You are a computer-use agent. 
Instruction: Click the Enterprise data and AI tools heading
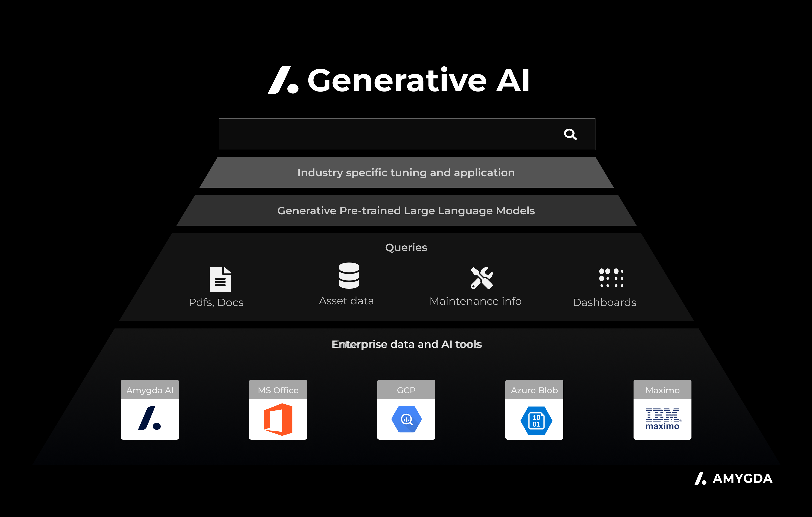point(406,344)
